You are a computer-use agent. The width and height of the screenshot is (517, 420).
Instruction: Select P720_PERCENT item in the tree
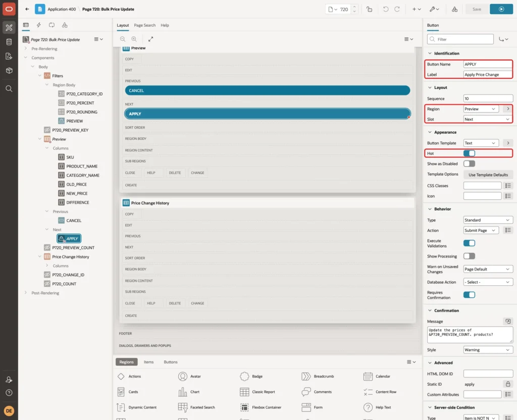point(80,103)
